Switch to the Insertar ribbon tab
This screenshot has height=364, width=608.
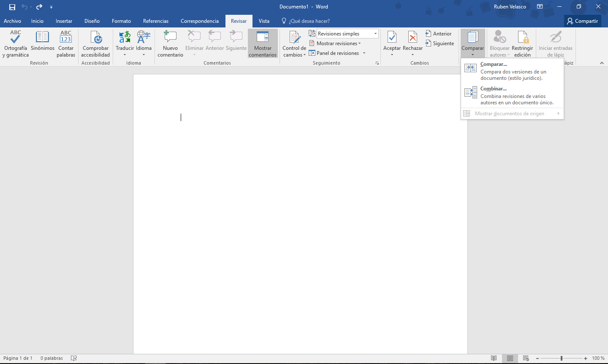pos(64,21)
